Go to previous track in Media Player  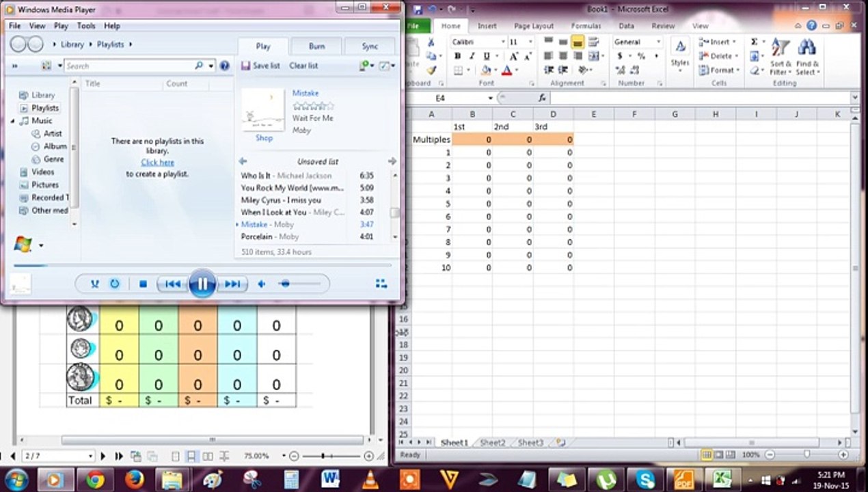pyautogui.click(x=172, y=284)
